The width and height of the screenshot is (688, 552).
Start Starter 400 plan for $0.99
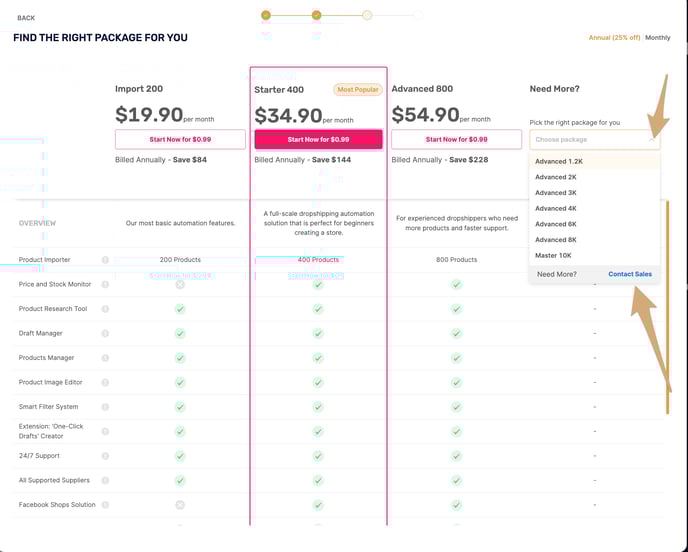[319, 140]
